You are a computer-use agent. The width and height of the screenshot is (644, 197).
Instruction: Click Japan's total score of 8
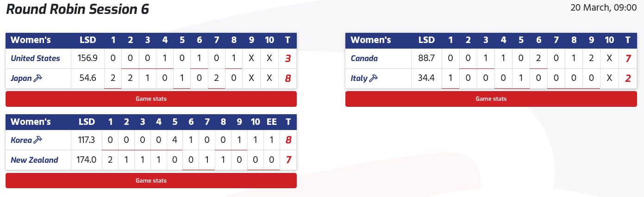pos(288,79)
